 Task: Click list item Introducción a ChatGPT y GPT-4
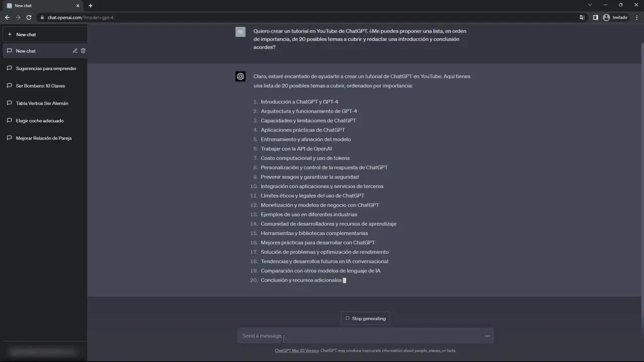tap(299, 102)
